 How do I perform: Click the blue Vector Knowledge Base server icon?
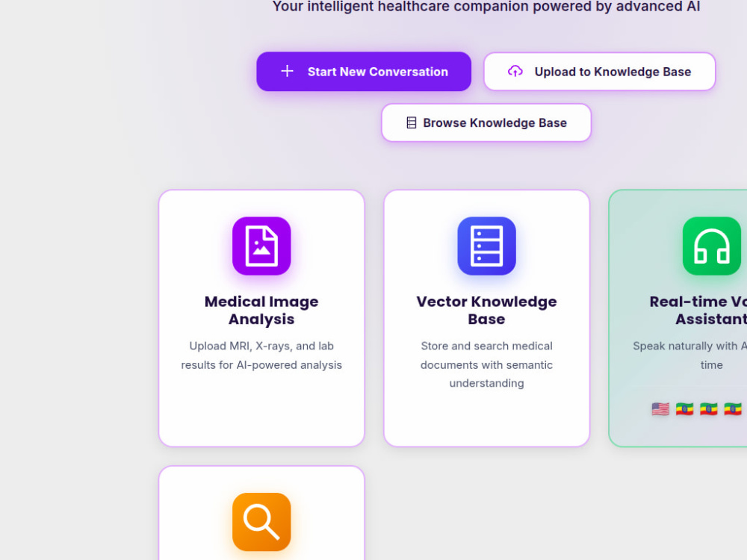(x=486, y=246)
